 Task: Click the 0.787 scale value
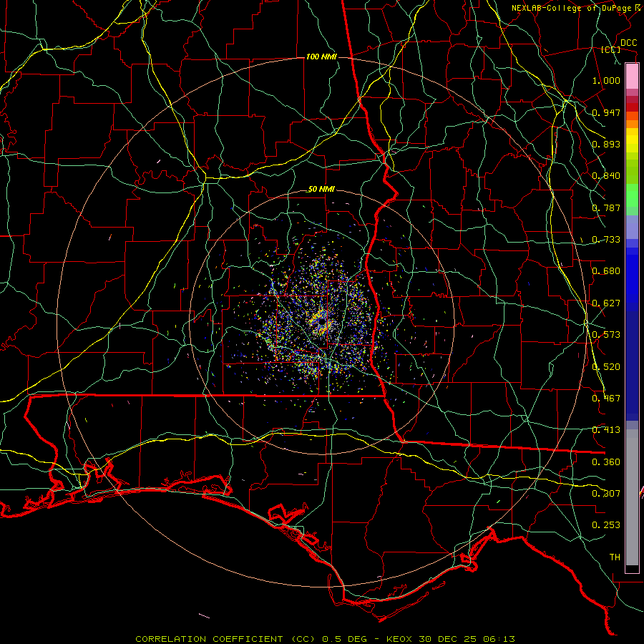(606, 208)
